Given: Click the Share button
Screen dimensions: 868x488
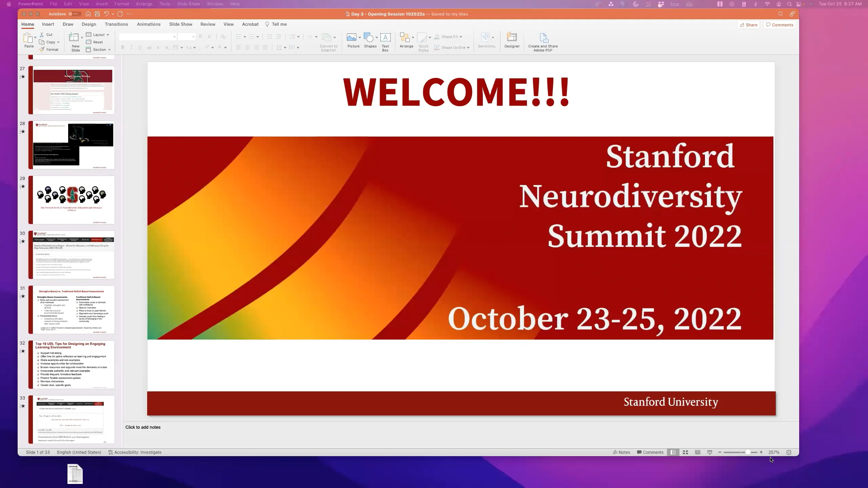Looking at the screenshot, I should (x=748, y=25).
